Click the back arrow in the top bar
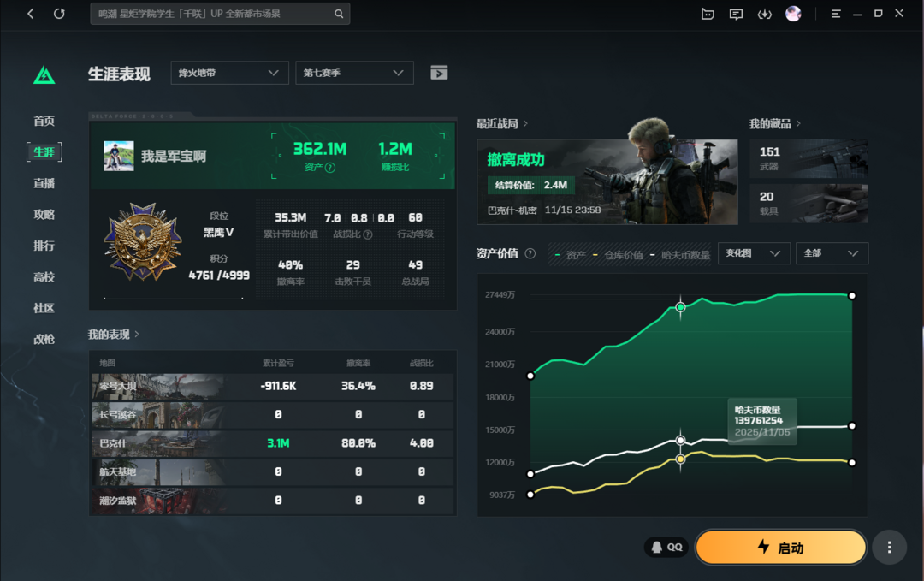Image resolution: width=924 pixels, height=581 pixels. pos(31,14)
